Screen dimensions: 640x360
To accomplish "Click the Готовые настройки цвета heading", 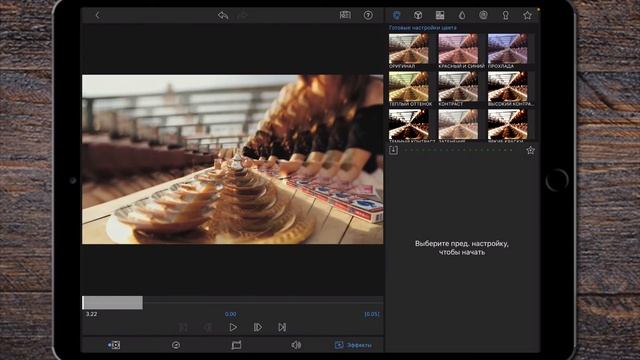I will tap(422, 28).
